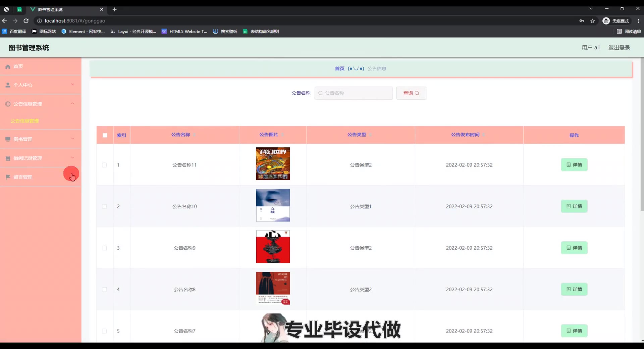Expand the 借阅记录管理 menu chevron

pos(72,157)
